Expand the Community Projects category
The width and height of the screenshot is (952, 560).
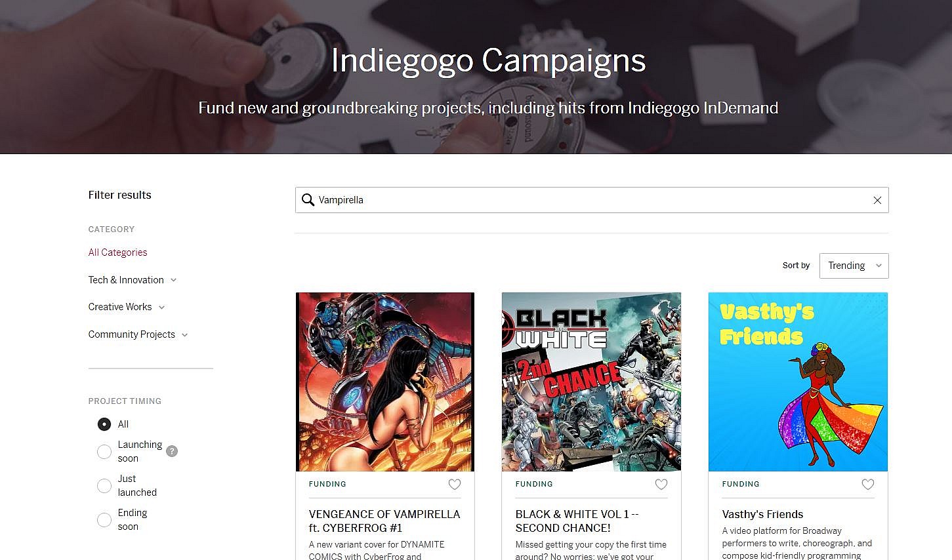pyautogui.click(x=138, y=334)
